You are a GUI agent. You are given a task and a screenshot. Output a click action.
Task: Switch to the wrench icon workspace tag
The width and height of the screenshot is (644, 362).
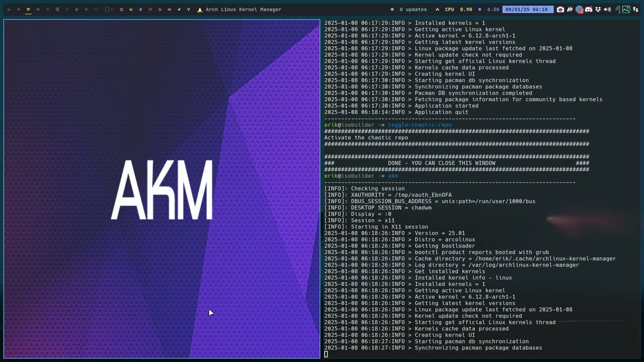pyautogui.click(x=66, y=10)
